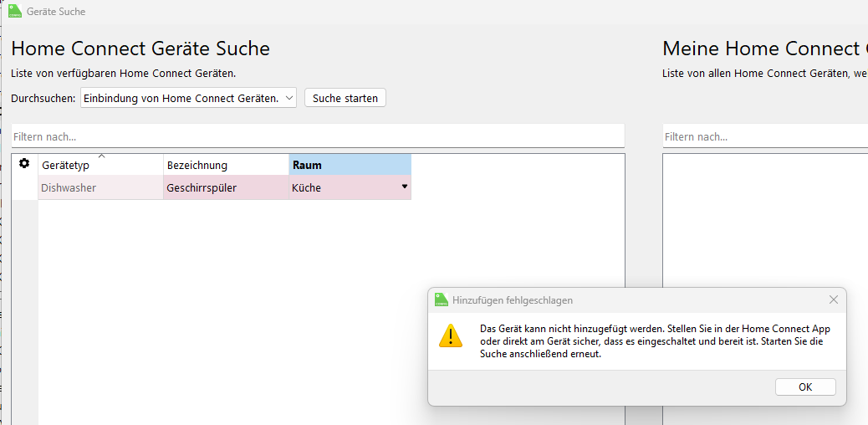Click the Geschirrspüler name cell
The image size is (868, 425).
tap(226, 188)
